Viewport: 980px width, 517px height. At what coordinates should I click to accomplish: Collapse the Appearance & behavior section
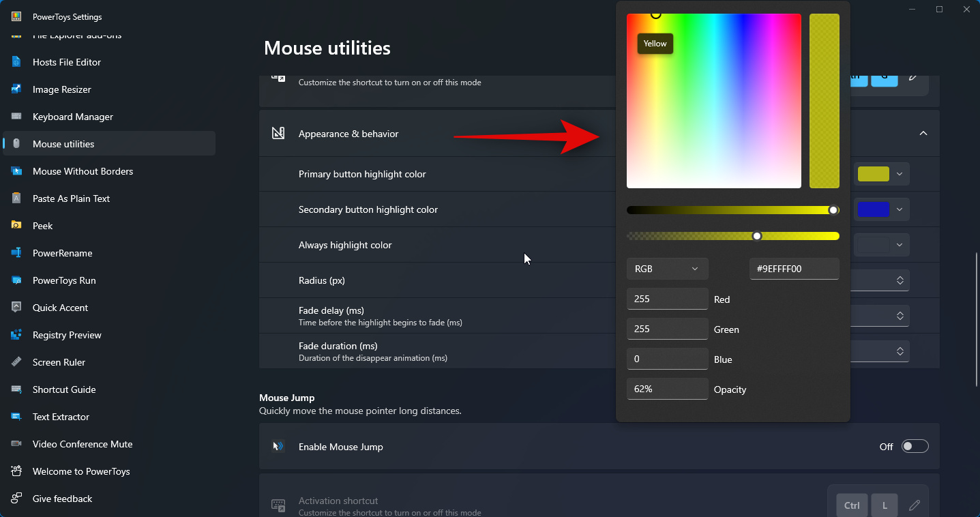click(x=923, y=134)
